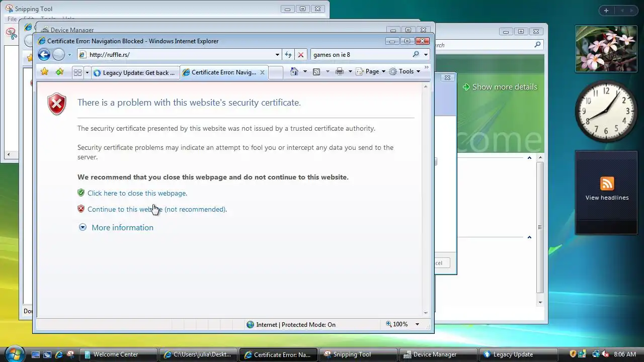Launch Internet Explorer from quick launch
The width and height of the screenshot is (644, 362).
point(59,354)
